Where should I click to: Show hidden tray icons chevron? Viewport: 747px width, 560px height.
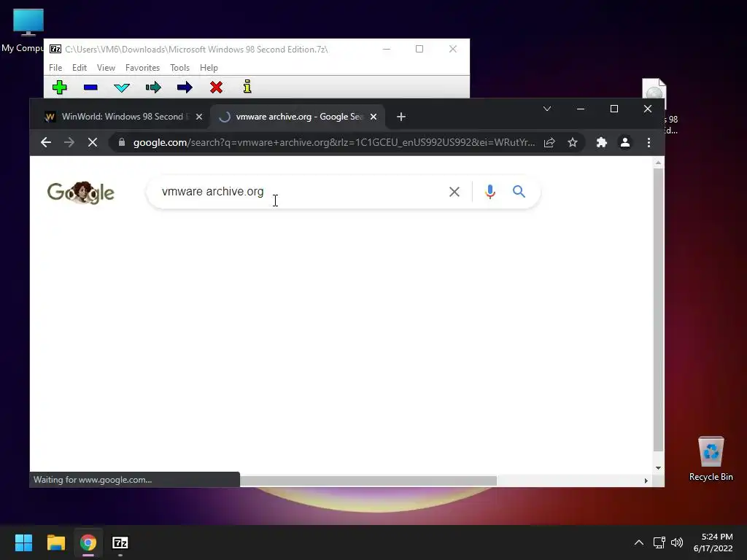pyautogui.click(x=639, y=542)
